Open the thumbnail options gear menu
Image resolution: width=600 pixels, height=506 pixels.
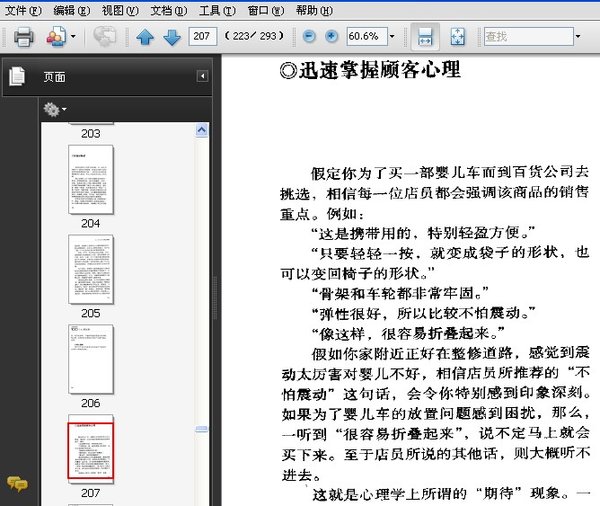pyautogui.click(x=54, y=108)
